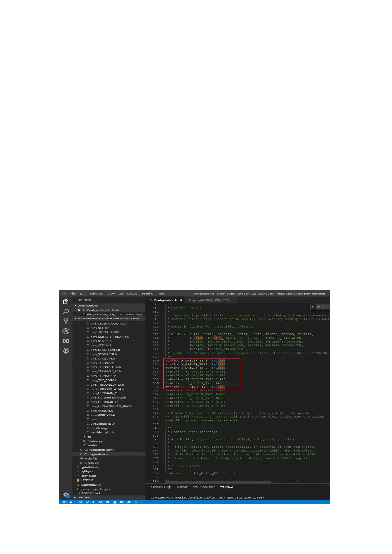Close Configuration.h in Open Editors list
Viewport: 392px width, 554px height.
[x=79, y=310]
